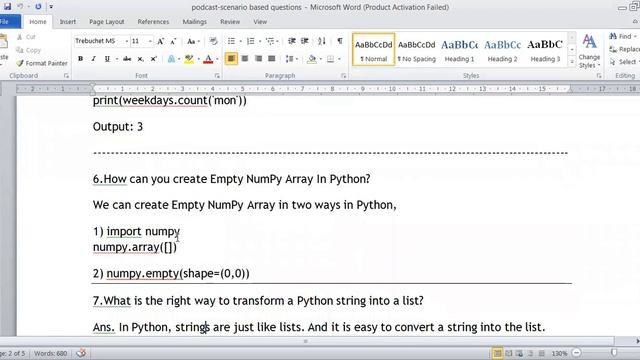Apply the Heading 1 style
The image size is (640, 360).
pyautogui.click(x=460, y=50)
